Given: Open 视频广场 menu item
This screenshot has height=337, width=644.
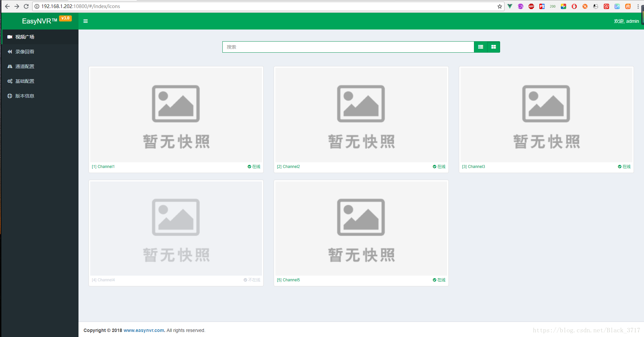Looking at the screenshot, I should (x=40, y=37).
